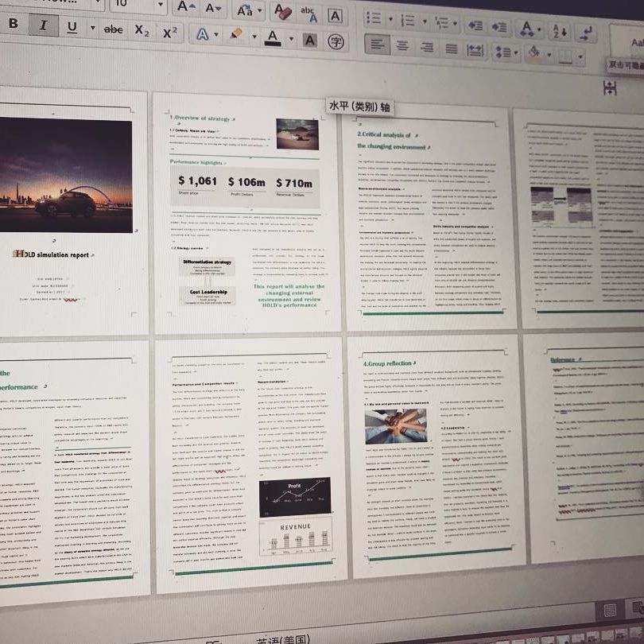
Task: Toggle show paragraph marks icon
Action: 586,33
